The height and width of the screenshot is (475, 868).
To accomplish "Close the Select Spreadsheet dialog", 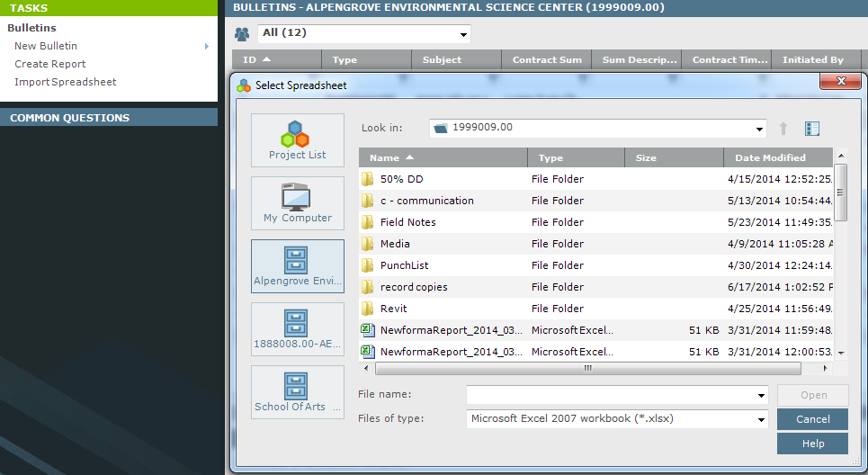I will [840, 81].
